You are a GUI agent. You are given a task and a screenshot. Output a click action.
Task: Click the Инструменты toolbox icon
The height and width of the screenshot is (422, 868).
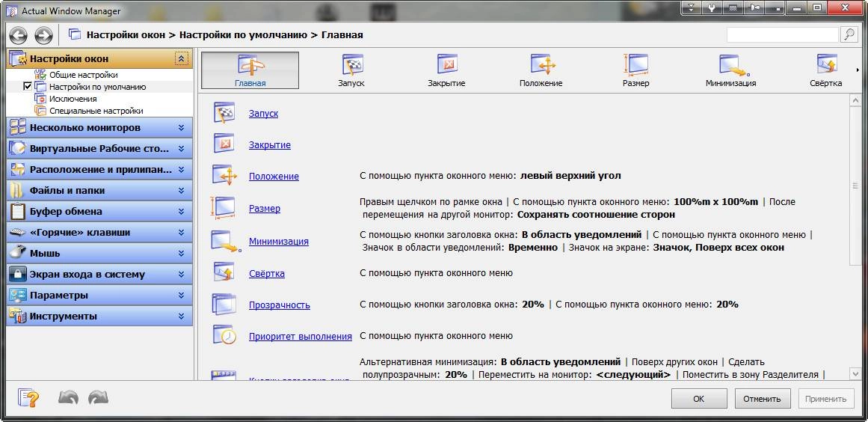(18, 316)
